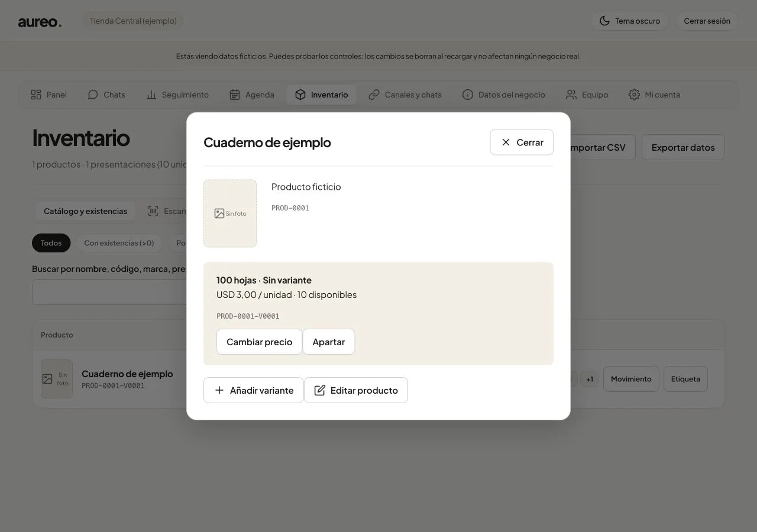757x532 pixels.
Task: Filter by Con existencias (>0)
Action: point(119,243)
